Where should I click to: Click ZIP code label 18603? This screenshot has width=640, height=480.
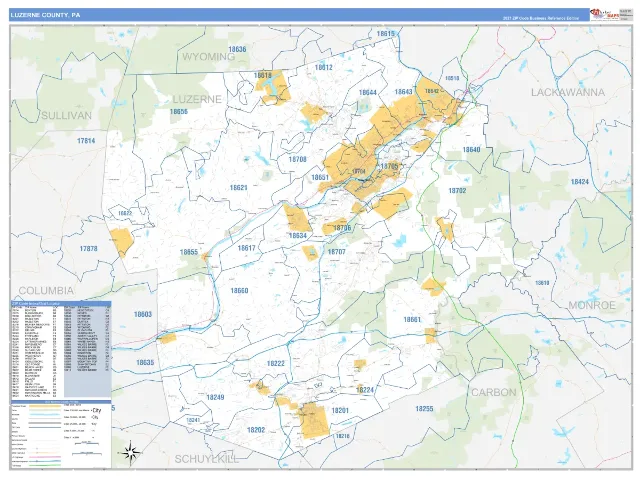coord(142,314)
